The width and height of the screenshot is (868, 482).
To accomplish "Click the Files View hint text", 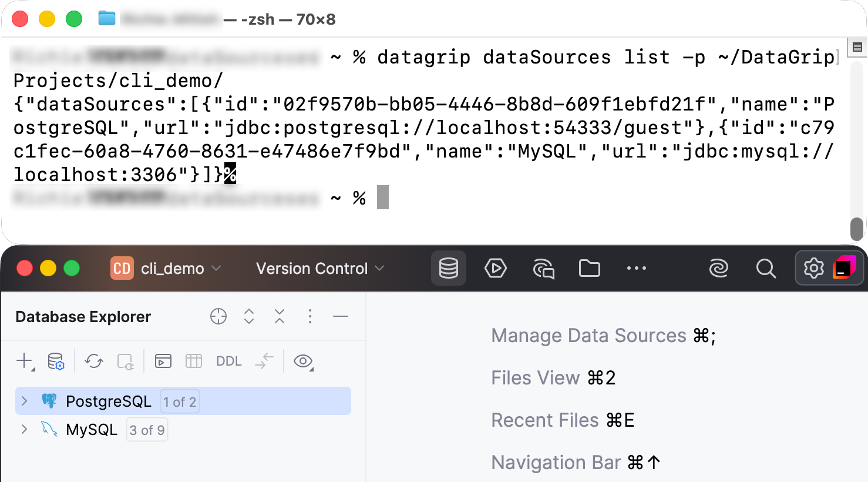I will point(553,378).
